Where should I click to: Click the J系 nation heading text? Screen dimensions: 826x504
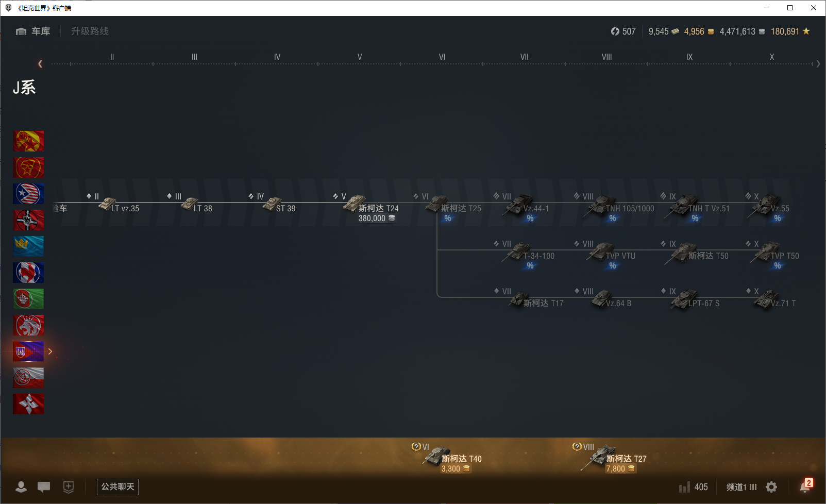click(24, 88)
